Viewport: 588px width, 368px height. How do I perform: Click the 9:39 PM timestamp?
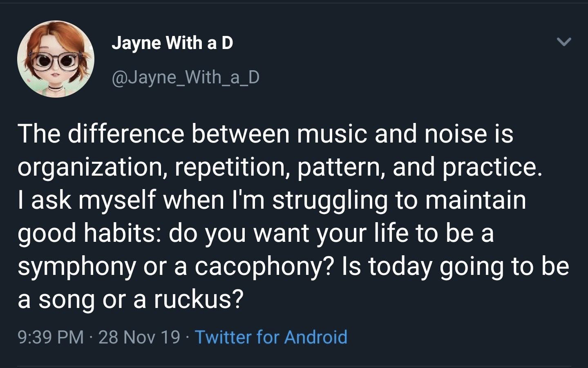click(51, 337)
